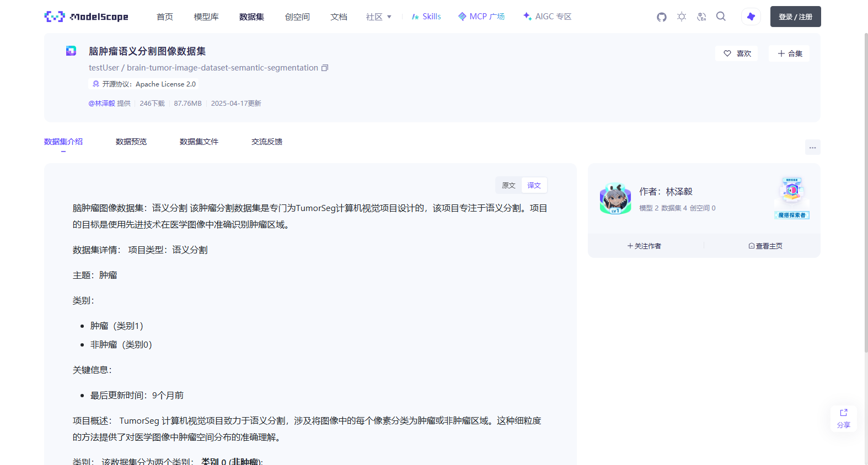
Task: Click the 模型 2 stat
Action: point(649,208)
